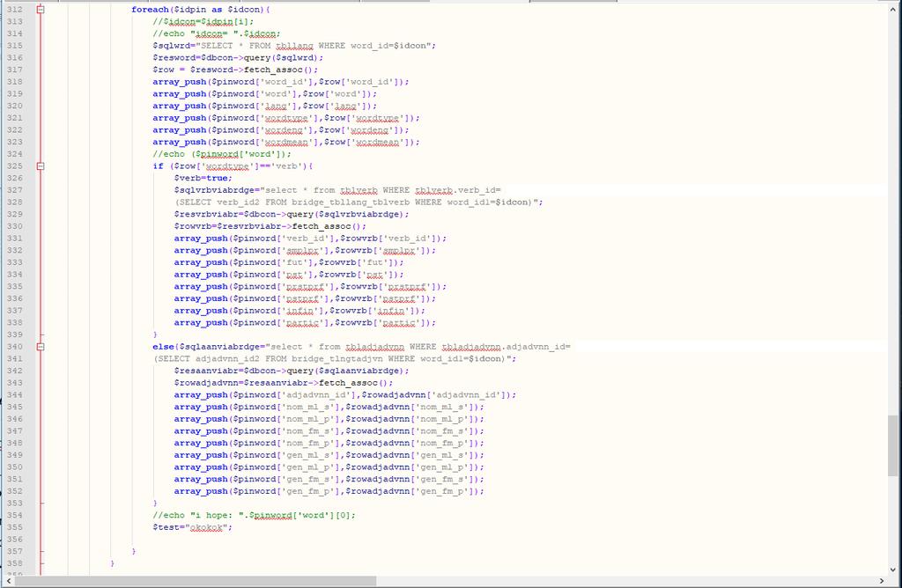Click '$resword=$dbcon->query($sqlwrd);' line
Viewport: 902px width, 588px height.
[238, 58]
